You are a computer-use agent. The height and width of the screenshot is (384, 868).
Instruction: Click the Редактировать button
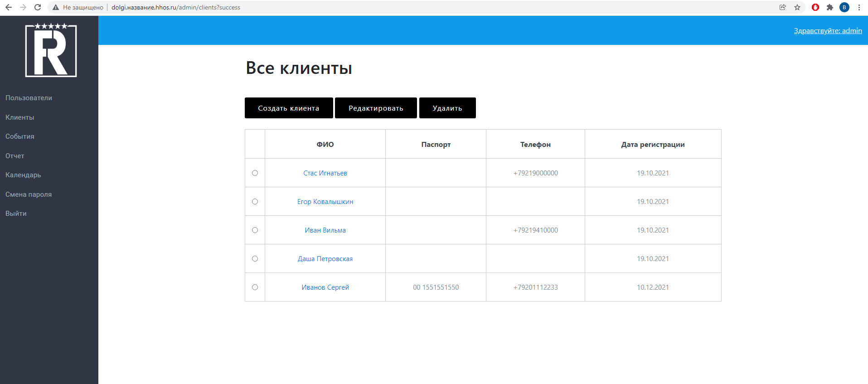[376, 108]
